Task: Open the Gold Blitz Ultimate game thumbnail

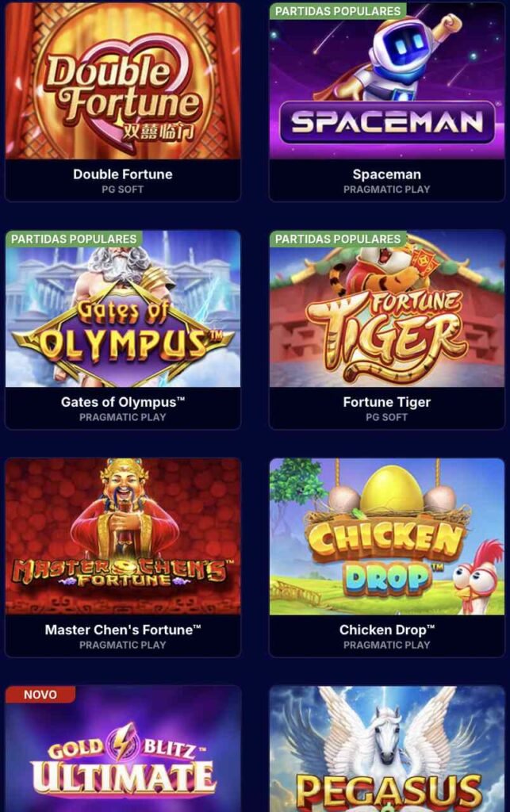Action: (x=123, y=749)
